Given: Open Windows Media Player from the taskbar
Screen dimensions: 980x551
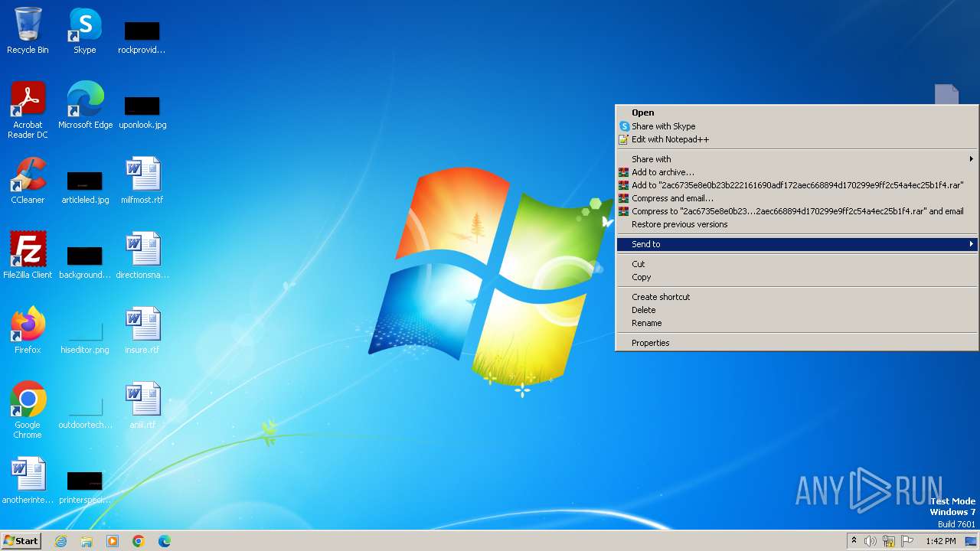Looking at the screenshot, I should coord(113,541).
